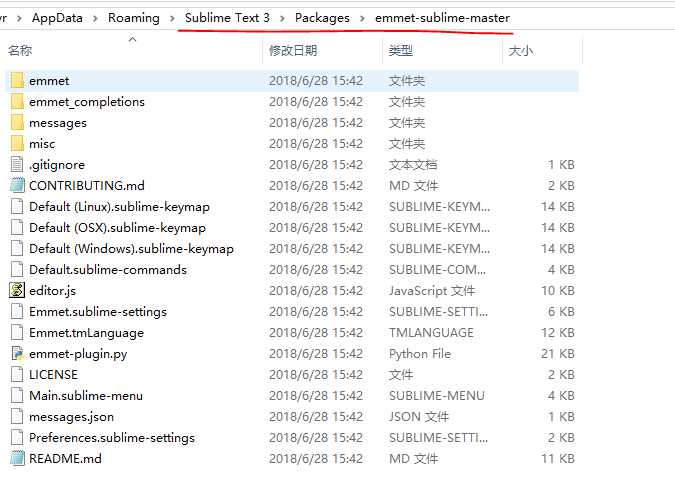
Task: Click the '11 KB' size cell
Action: [557, 459]
